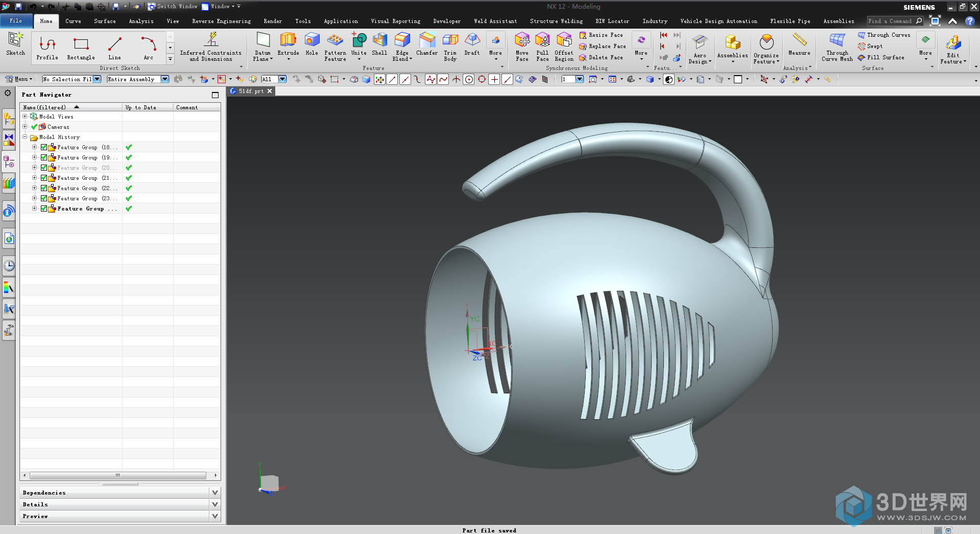Screen dimensions: 980x534
Task: Uncheck Feature Group (21 checkbox
Action: tap(44, 178)
